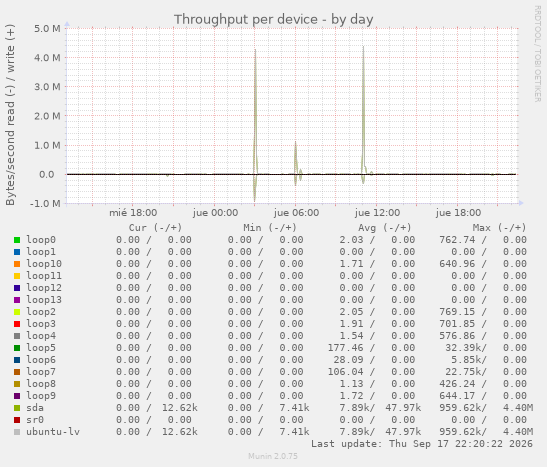Screen dimensions: 547x467
Task: Click the Avg (-/+) column header
Action: pyautogui.click(x=384, y=228)
